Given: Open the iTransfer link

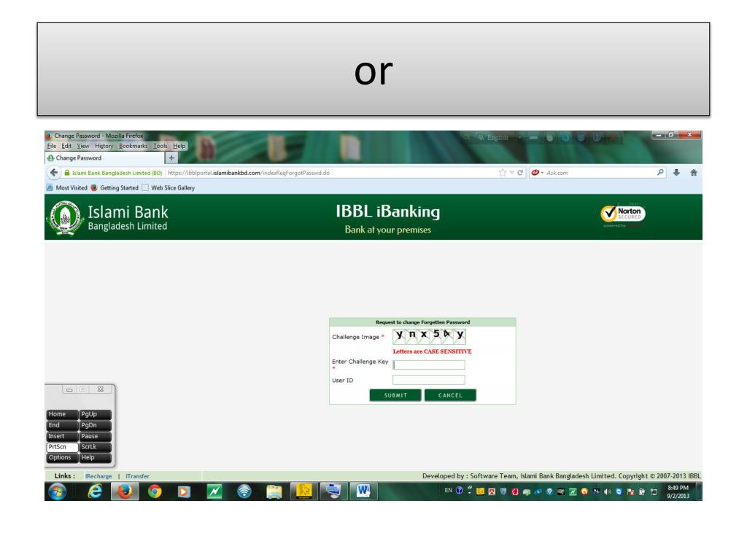Looking at the screenshot, I should 137,476.
